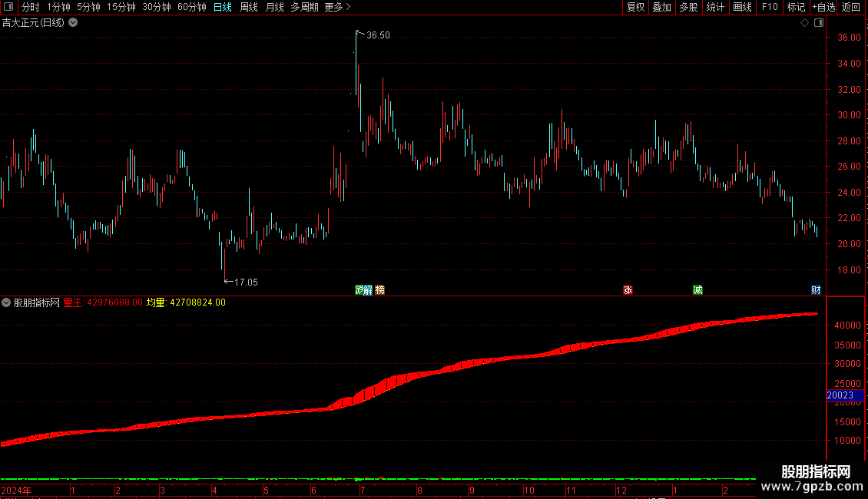Click the 解 event marker
Viewport: 868px width, 499px height.
[x=368, y=290]
